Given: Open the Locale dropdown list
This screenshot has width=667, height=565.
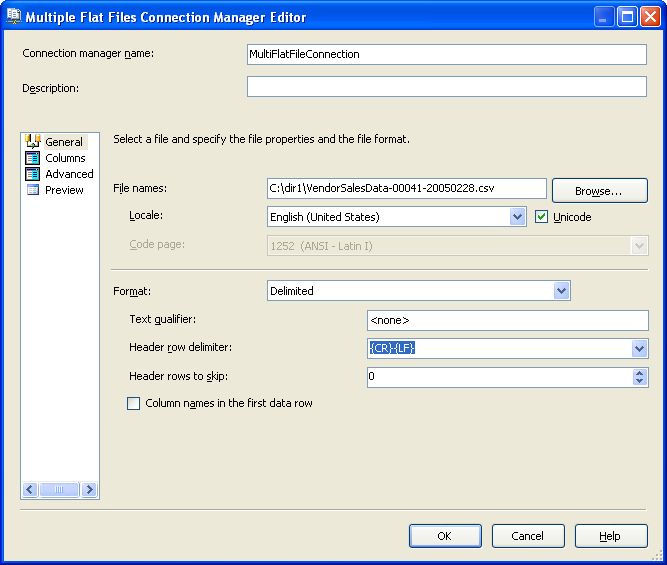Looking at the screenshot, I should 517,217.
